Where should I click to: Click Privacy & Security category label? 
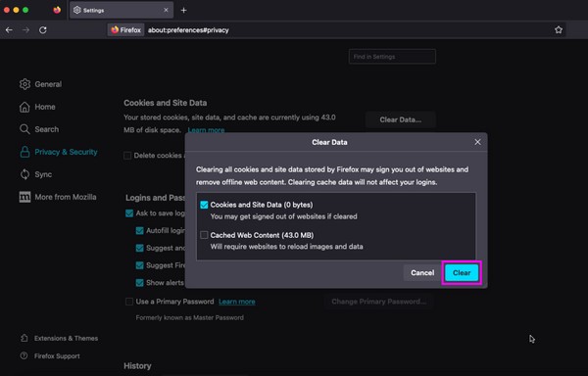(x=66, y=152)
